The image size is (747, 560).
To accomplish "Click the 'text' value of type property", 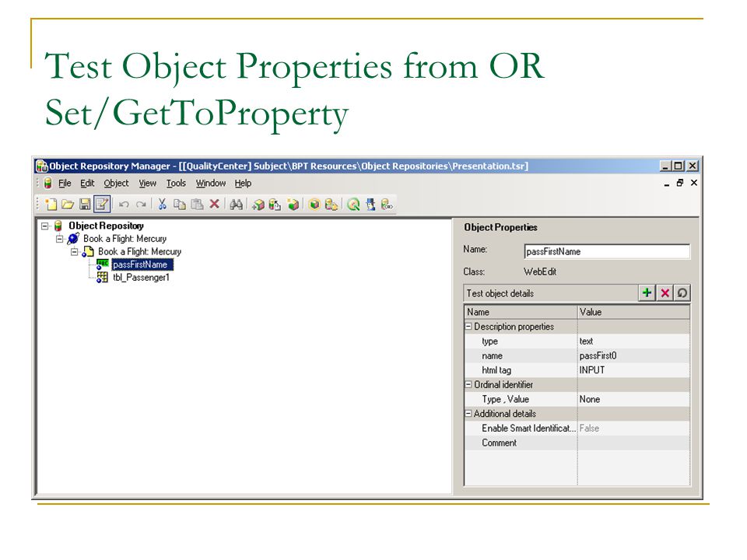I will (x=586, y=341).
